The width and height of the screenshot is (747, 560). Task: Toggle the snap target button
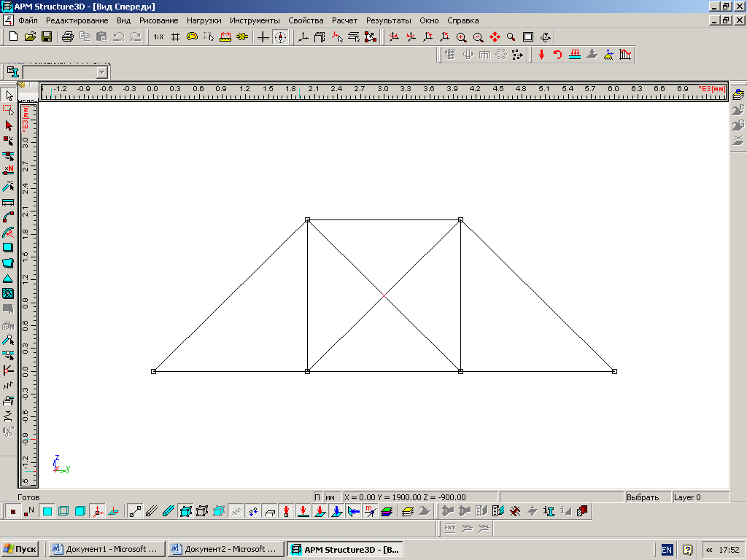click(281, 36)
